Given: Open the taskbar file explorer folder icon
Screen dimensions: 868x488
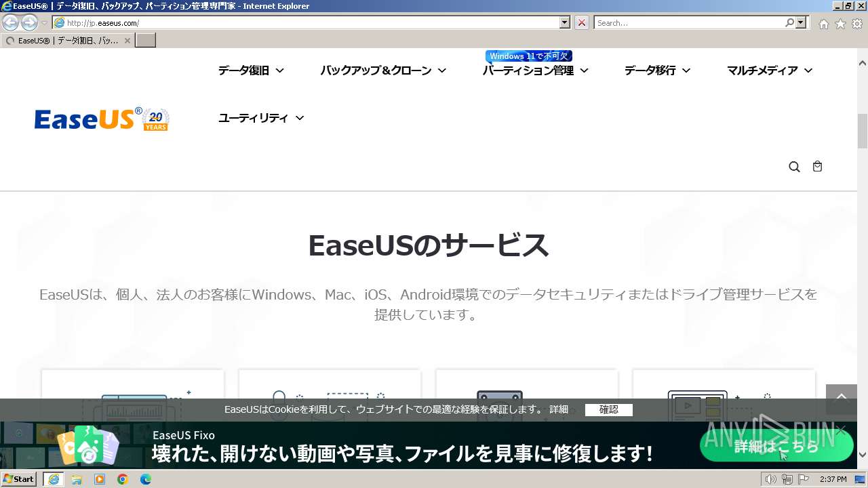Looking at the screenshot, I should pyautogui.click(x=77, y=479).
